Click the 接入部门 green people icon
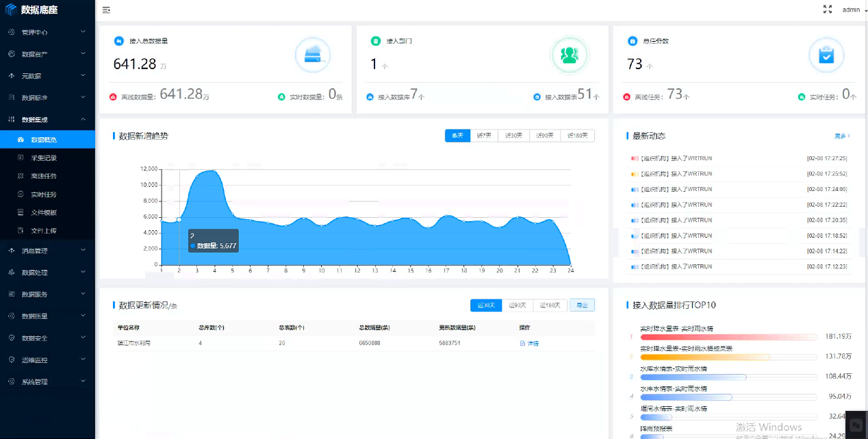This screenshot has height=439, width=868. (x=570, y=55)
